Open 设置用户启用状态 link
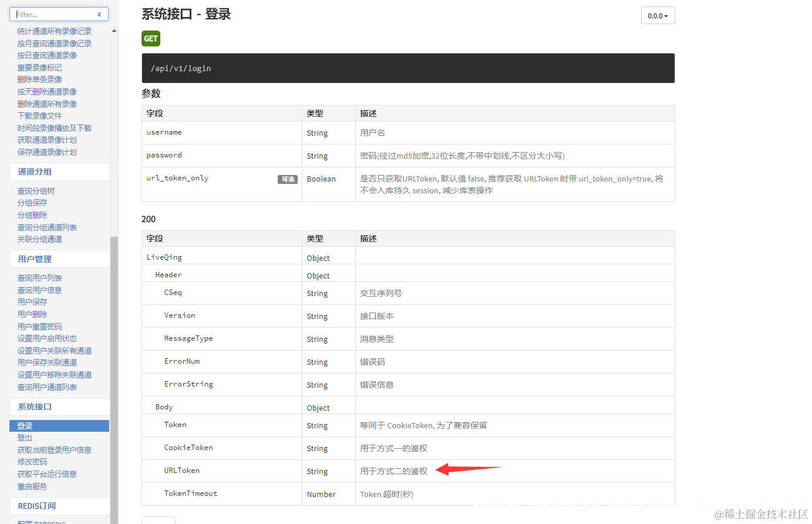 coord(47,338)
